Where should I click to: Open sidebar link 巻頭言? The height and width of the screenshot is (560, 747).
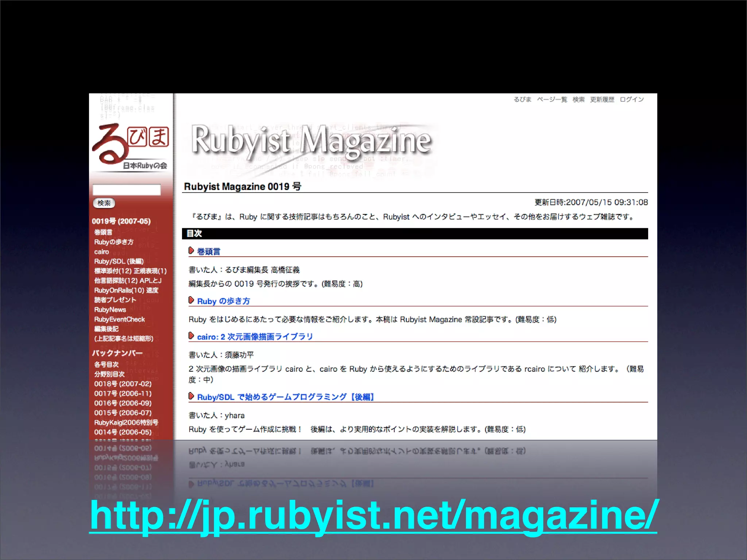[103, 232]
